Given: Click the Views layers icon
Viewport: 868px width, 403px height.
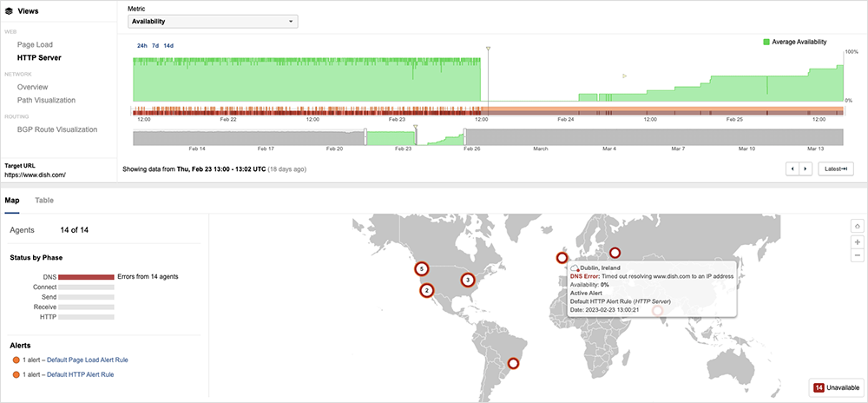Looking at the screenshot, I should pos(9,12).
